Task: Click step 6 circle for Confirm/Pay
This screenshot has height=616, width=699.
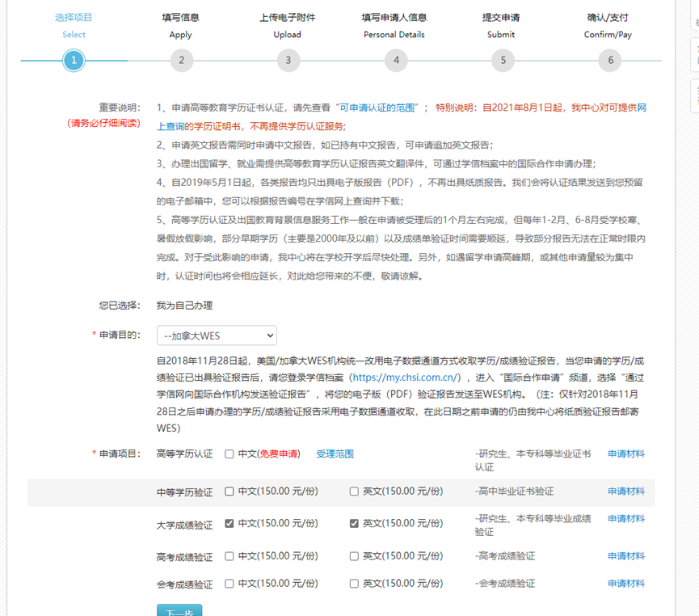Action: (610, 60)
